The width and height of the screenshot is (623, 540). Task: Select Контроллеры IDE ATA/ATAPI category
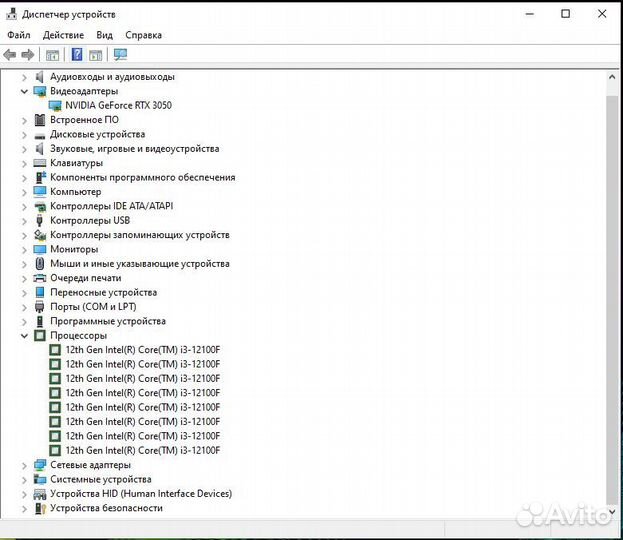pos(112,206)
